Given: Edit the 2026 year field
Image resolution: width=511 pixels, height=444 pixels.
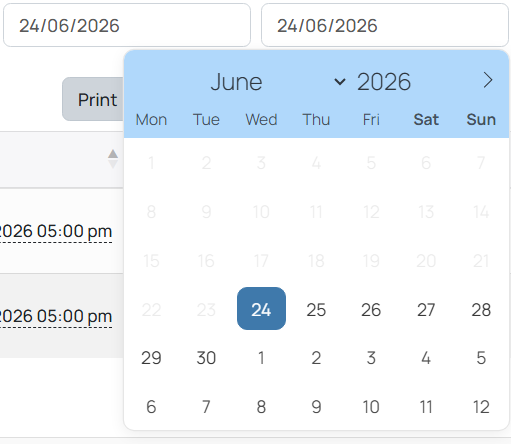Looking at the screenshot, I should pos(384,82).
